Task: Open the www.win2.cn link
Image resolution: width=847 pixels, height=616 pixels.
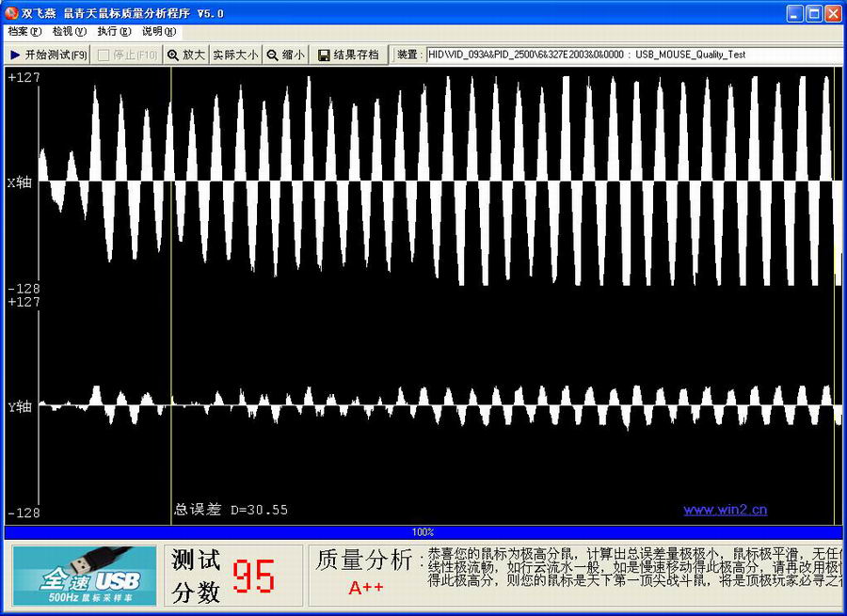Action: click(725, 510)
